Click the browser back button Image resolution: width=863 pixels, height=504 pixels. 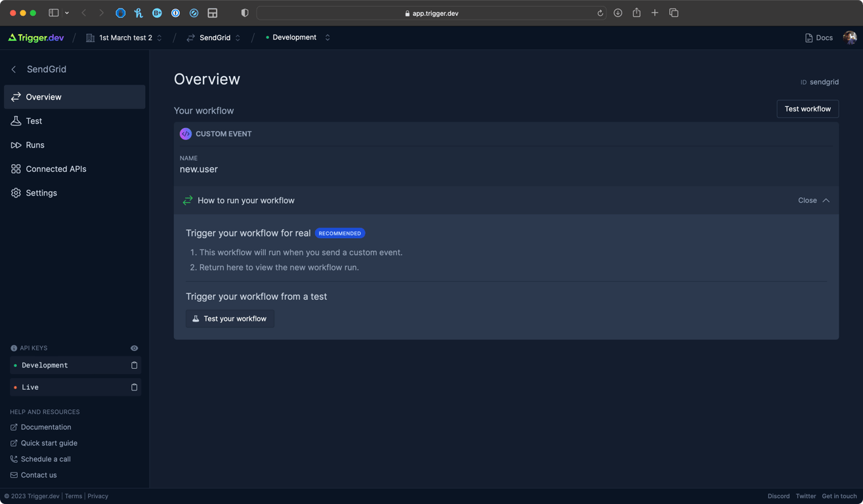pyautogui.click(x=84, y=13)
